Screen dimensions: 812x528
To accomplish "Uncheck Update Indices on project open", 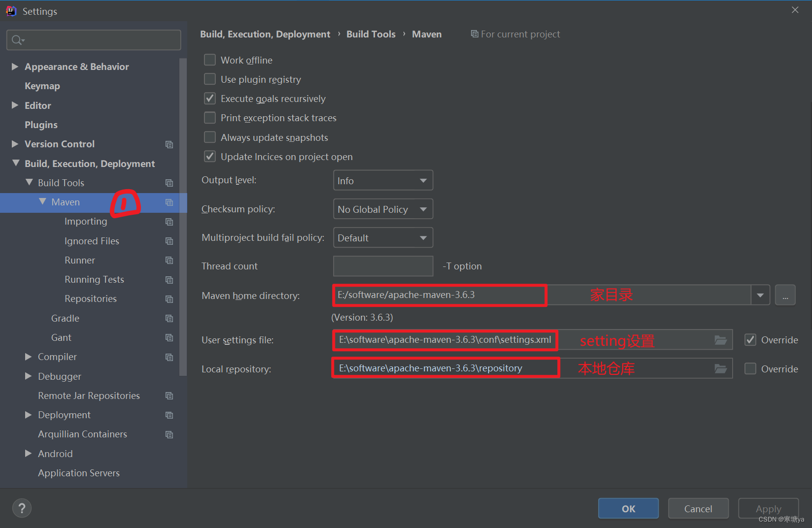I will point(210,157).
